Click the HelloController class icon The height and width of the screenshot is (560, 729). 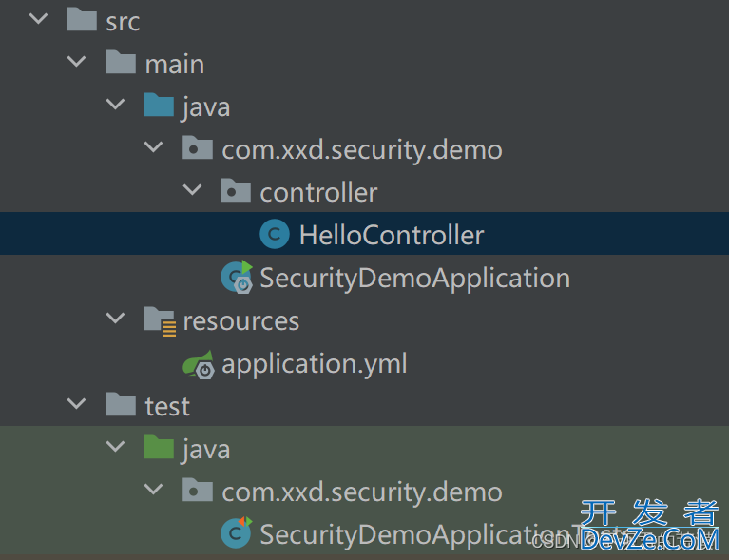(275, 234)
